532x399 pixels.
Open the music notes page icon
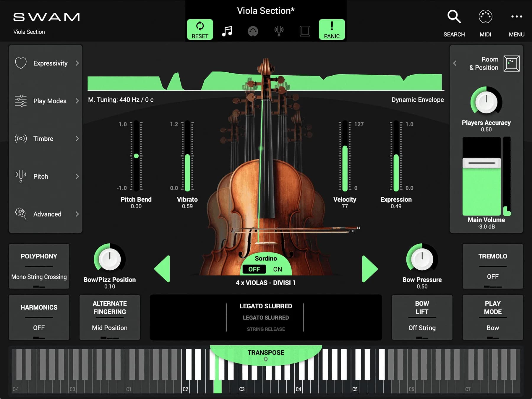pyautogui.click(x=227, y=31)
